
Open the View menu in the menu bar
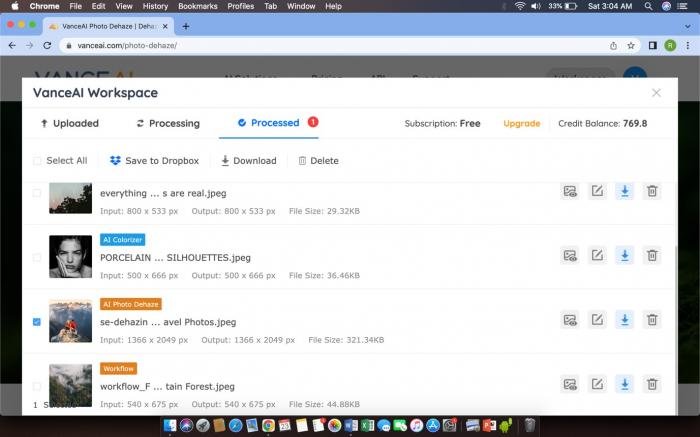tap(124, 6)
